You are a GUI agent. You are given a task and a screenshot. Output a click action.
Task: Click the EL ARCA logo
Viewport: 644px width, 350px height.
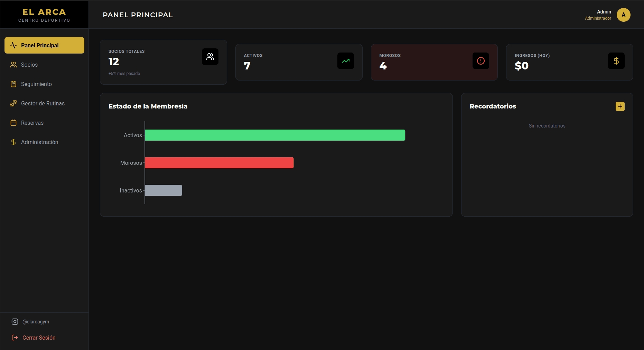[x=44, y=15]
